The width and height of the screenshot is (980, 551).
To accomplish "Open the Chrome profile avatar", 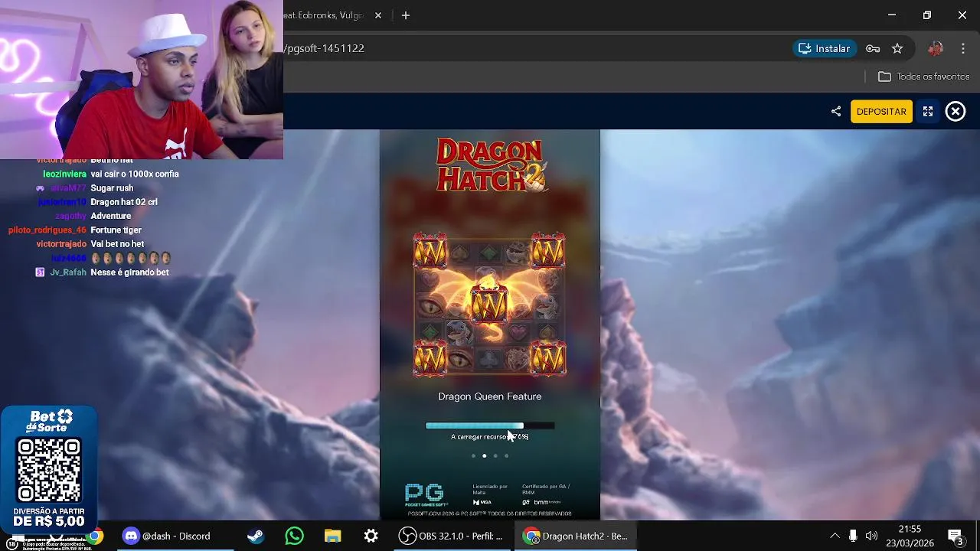I will pyautogui.click(x=935, y=48).
